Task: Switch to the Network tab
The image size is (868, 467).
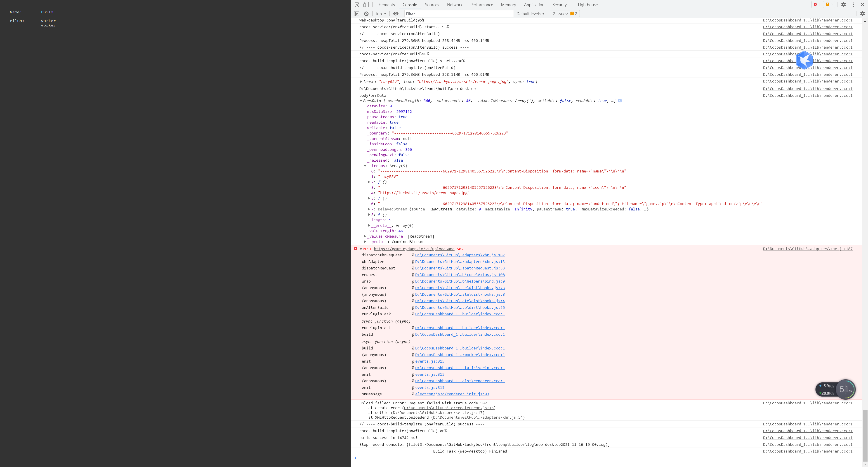Action: (x=455, y=4)
